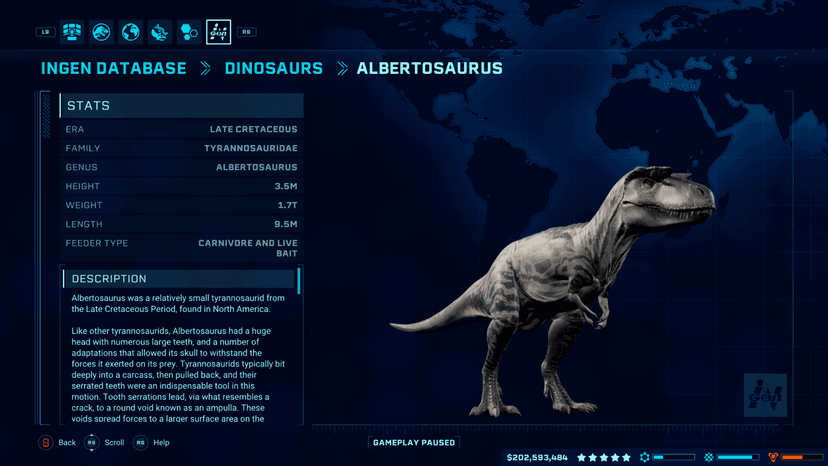The height and width of the screenshot is (466, 828).
Task: Click the description panel scrollbar thumb
Action: coord(299,281)
